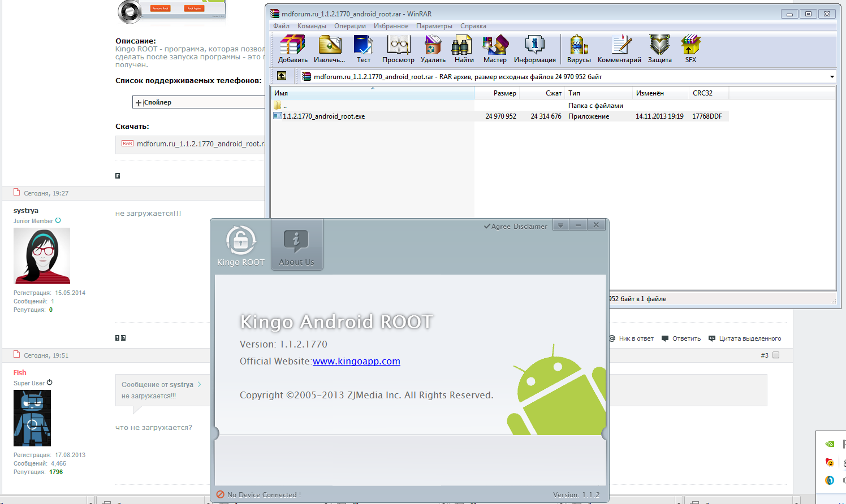This screenshot has width=846, height=504.
Task: Run the Test (Тест) archive tool
Action: 363,49
